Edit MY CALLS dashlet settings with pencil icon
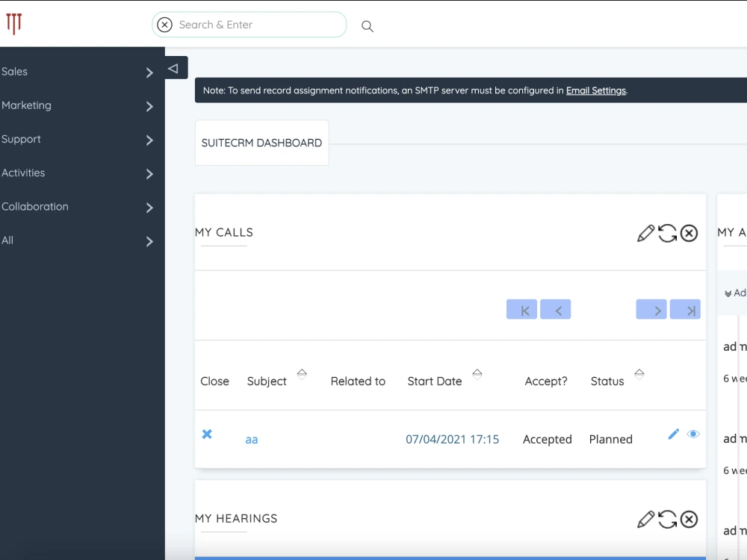The image size is (747, 560). tap(645, 233)
